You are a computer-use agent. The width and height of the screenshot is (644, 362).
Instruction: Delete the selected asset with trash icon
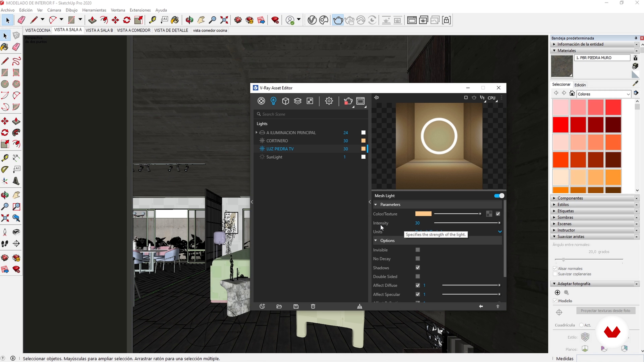coord(313,306)
